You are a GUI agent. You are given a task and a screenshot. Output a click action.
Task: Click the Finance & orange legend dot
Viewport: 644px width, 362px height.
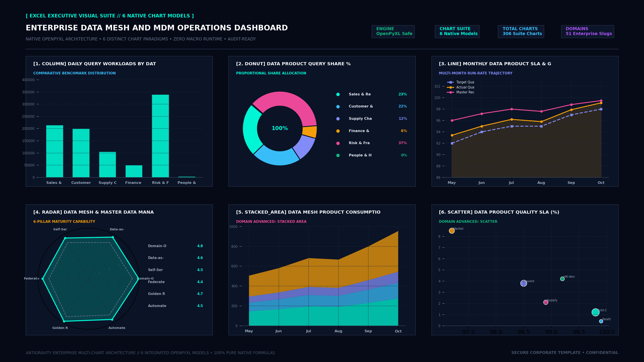[338, 131]
